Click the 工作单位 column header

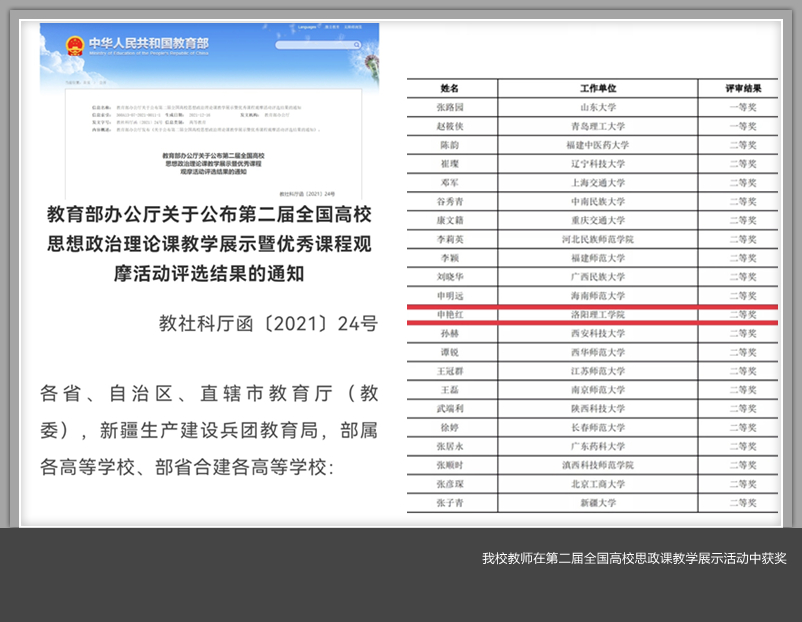(598, 88)
